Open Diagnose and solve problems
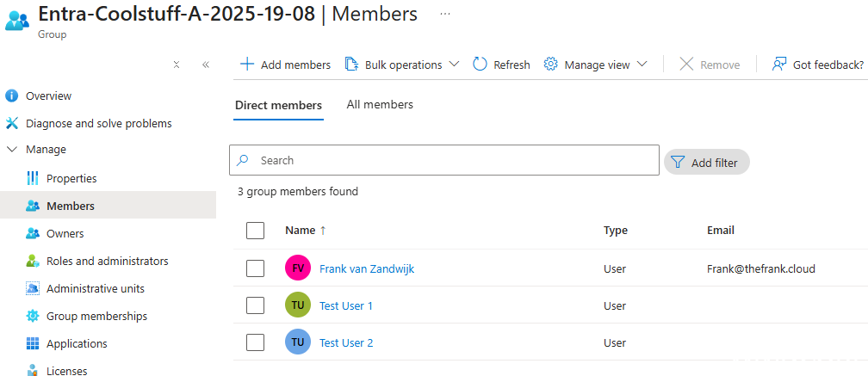The height and width of the screenshot is (376, 868). (x=98, y=123)
